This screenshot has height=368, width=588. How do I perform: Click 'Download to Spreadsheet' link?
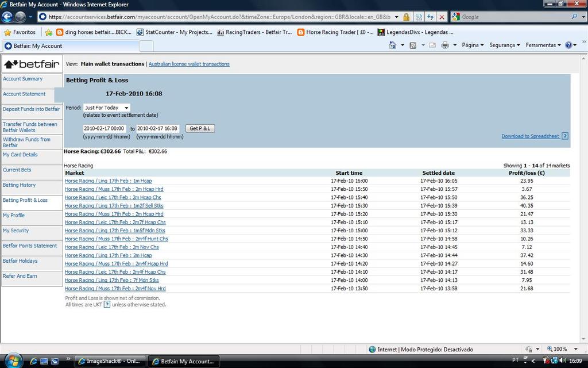530,136
